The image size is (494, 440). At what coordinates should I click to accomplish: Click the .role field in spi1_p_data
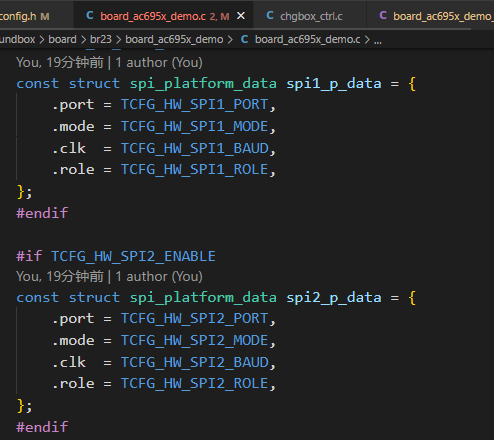(73, 170)
